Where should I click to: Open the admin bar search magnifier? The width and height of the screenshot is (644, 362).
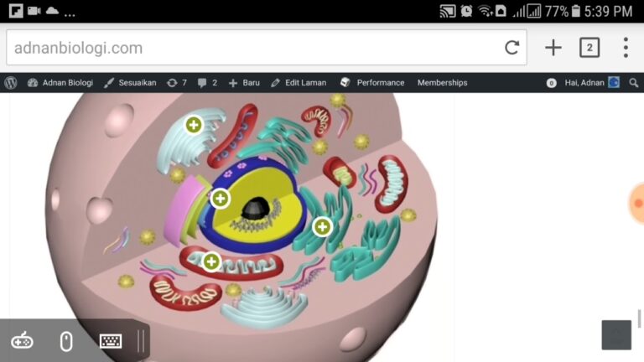[x=634, y=83]
